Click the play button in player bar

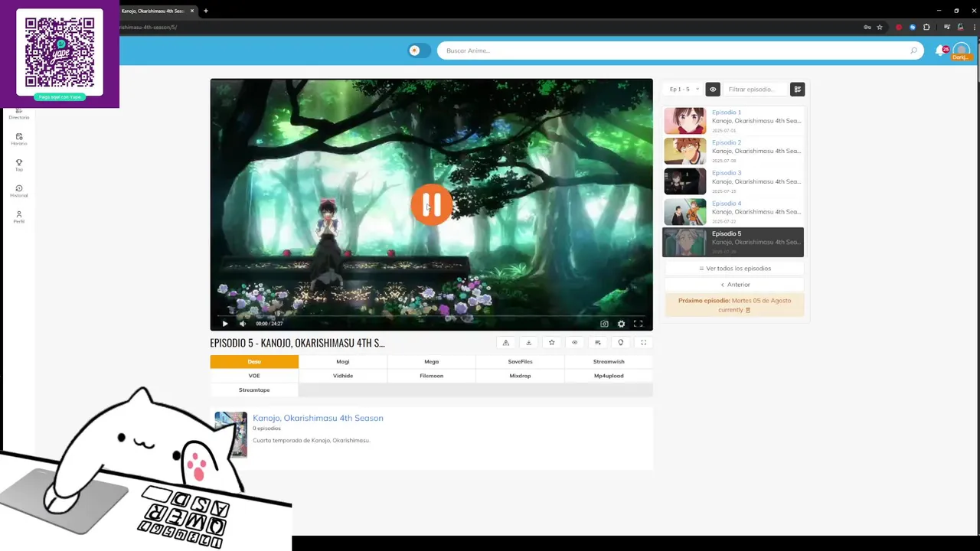pos(225,324)
